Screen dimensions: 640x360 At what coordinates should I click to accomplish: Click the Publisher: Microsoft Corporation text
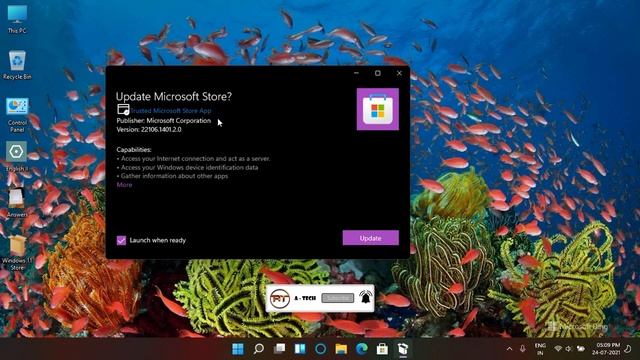point(164,121)
